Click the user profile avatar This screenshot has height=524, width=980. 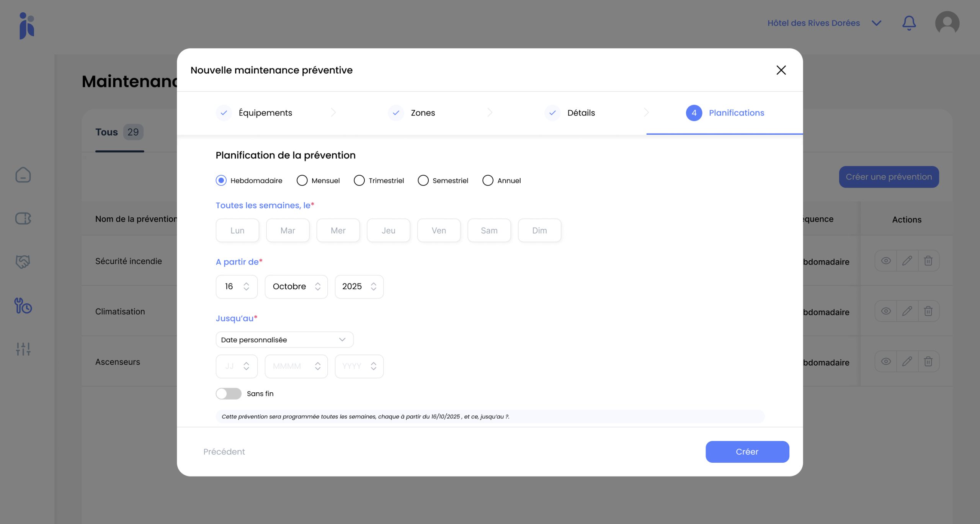tap(947, 23)
